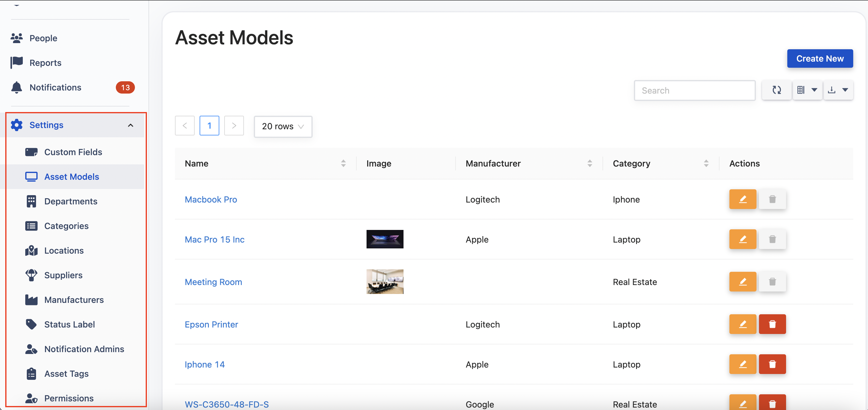Sort by the Manufacturer column
Screen dimensions: 868x410
tap(589, 163)
